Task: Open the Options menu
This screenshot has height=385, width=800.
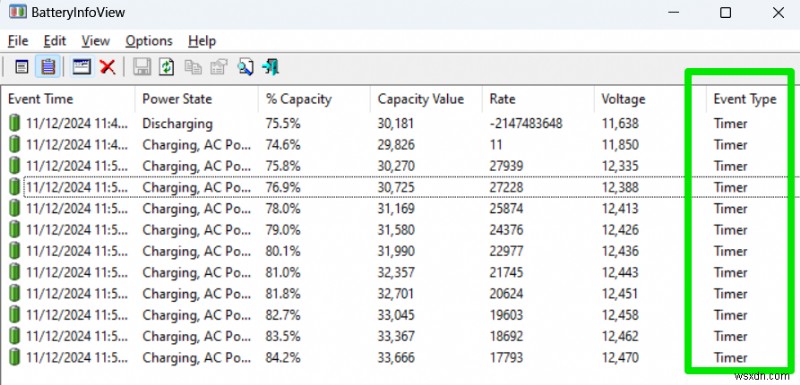Action: 149,41
